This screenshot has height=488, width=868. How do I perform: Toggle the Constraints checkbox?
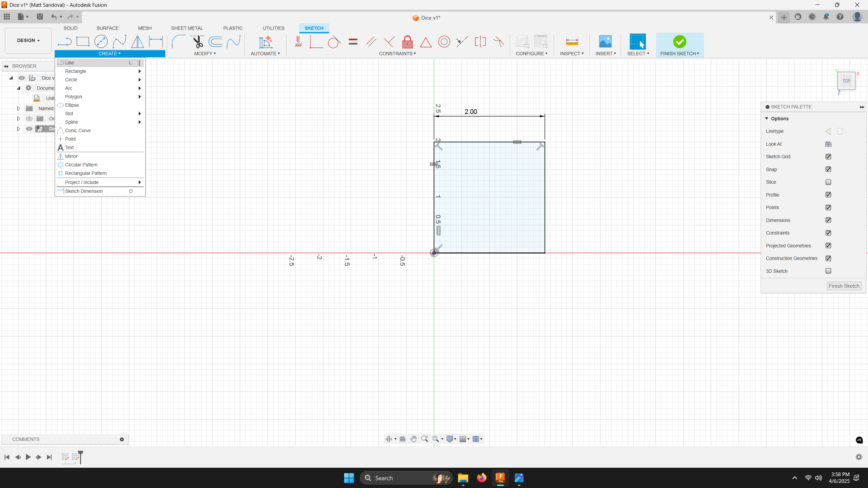828,233
